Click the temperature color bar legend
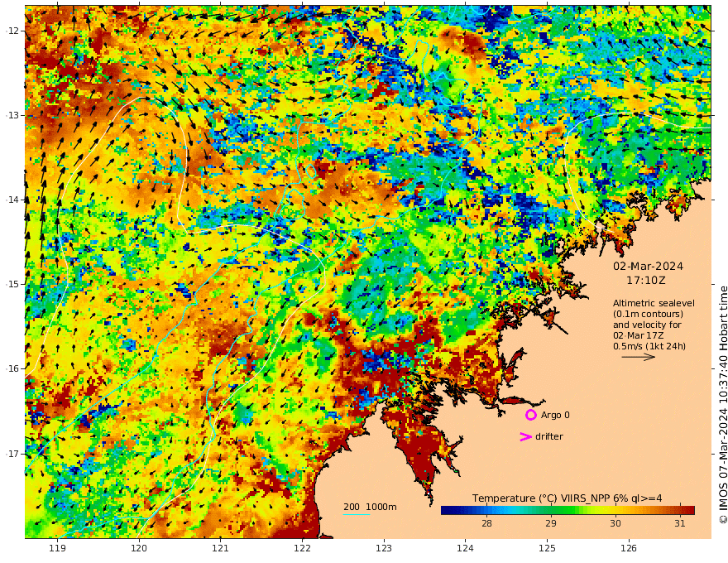 point(568,511)
